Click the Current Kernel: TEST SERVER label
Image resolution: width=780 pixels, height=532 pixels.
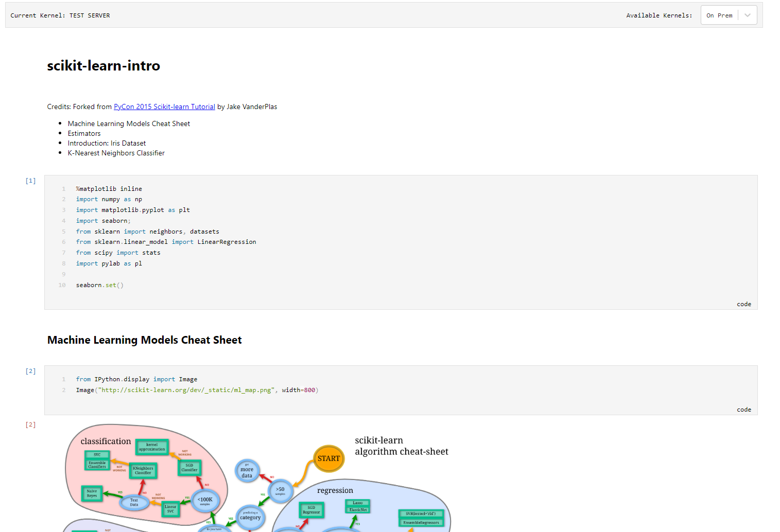pos(60,15)
